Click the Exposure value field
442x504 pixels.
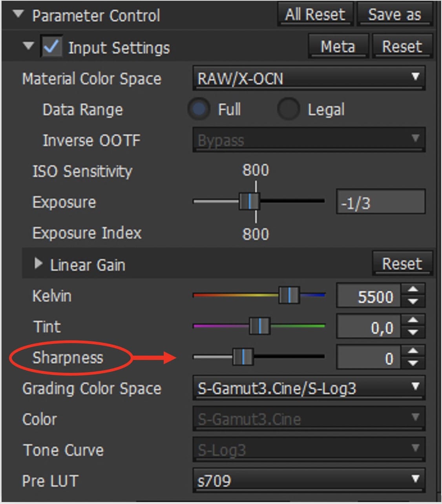click(x=380, y=202)
